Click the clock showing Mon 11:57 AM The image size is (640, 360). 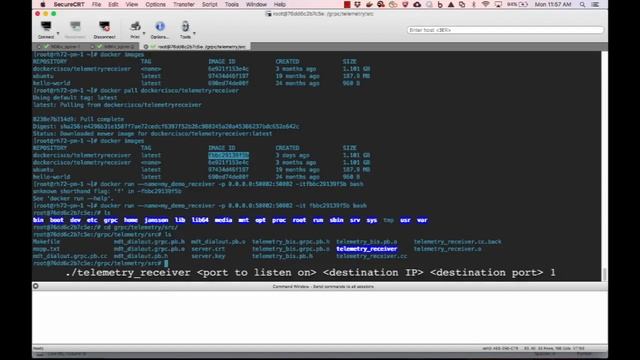(553, 4)
